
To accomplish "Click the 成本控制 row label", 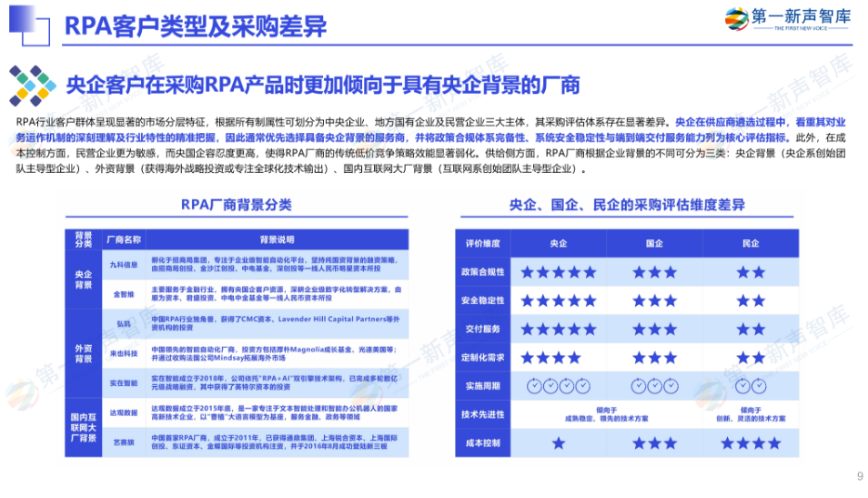I will pos(483,443).
